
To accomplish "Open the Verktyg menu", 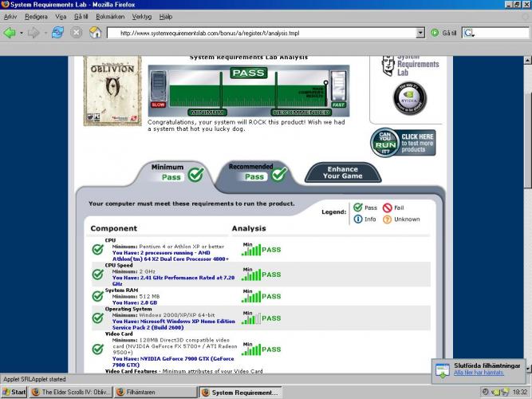I will [x=141, y=16].
